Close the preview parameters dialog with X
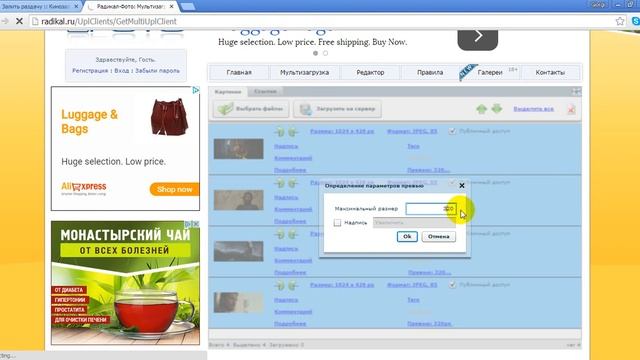640x360 pixels. coord(462,186)
